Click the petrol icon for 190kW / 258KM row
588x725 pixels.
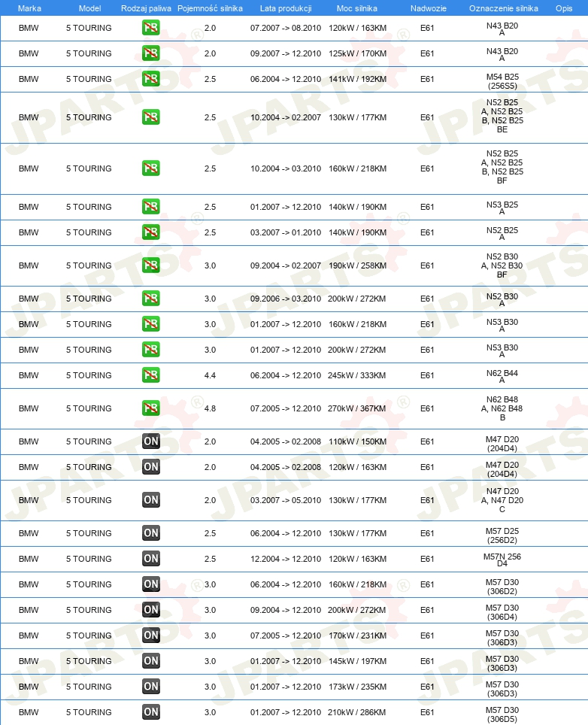[x=150, y=265]
